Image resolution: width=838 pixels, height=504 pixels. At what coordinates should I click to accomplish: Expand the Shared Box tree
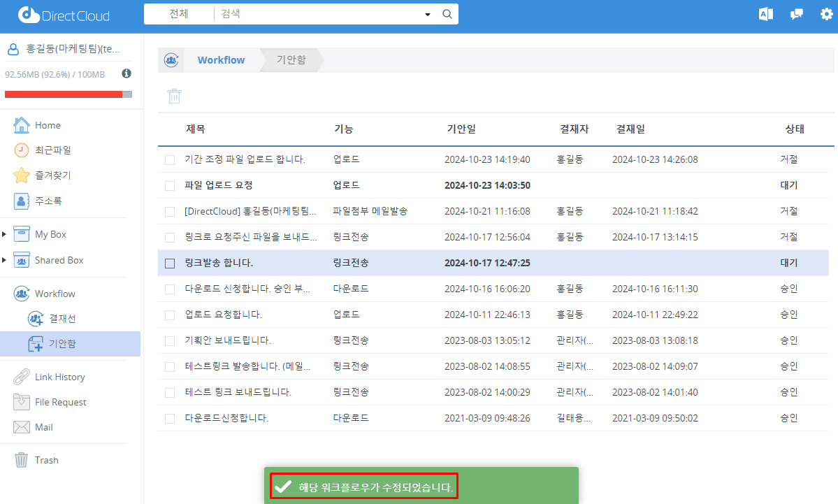tap(4, 260)
